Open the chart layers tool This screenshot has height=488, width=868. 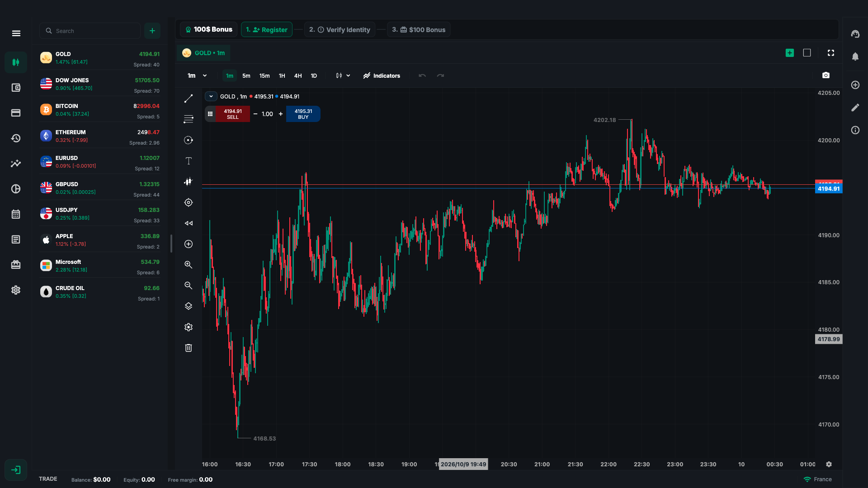tap(189, 306)
